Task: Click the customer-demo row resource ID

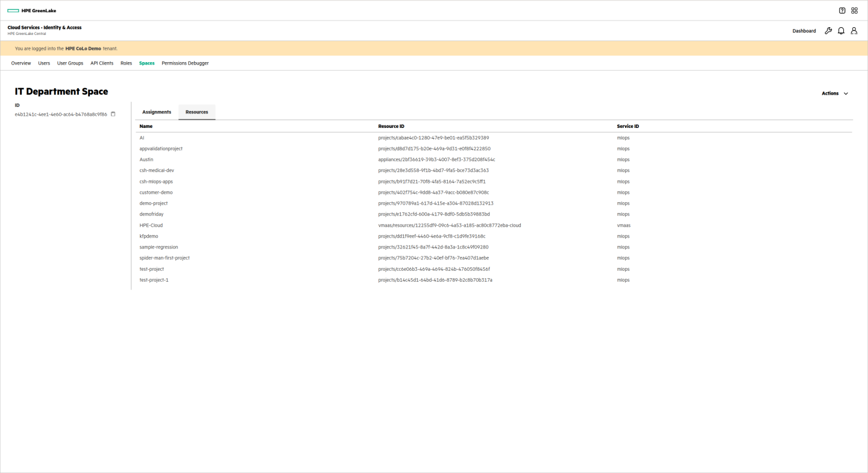Action: click(x=433, y=192)
